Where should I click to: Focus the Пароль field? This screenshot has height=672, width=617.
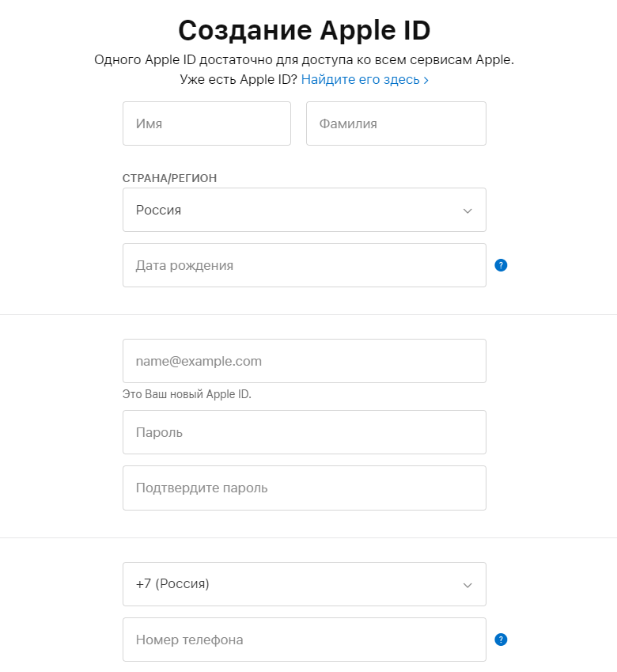[x=304, y=432]
